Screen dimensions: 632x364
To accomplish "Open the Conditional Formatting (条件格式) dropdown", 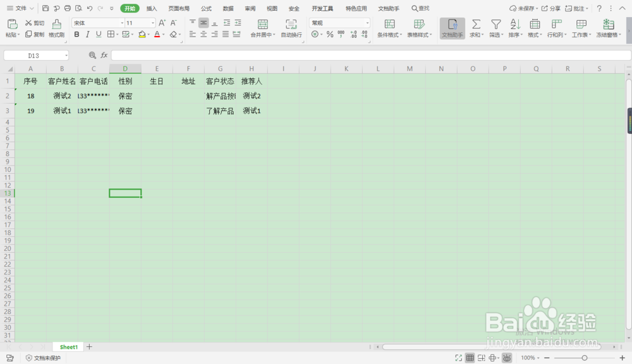I will coord(389,28).
